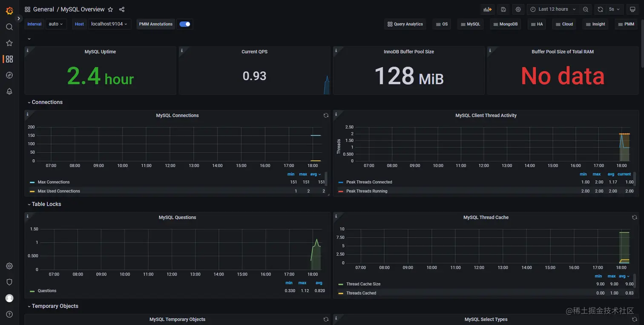
Task: Open the Explore compass icon
Action: coord(9,75)
